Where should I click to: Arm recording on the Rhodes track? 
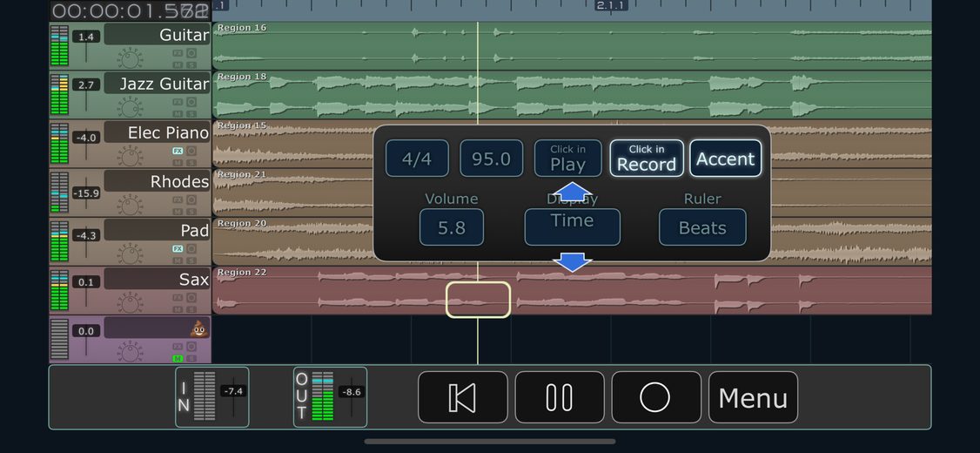click(x=191, y=199)
